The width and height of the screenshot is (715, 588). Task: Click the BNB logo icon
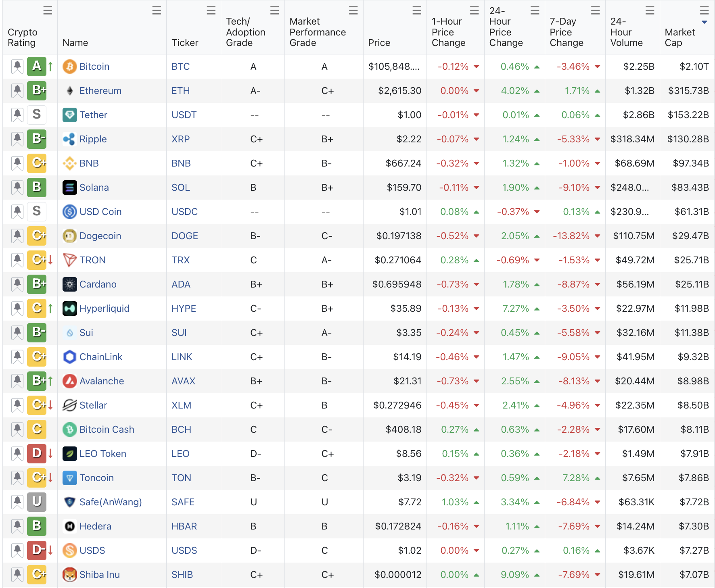pos(70,163)
